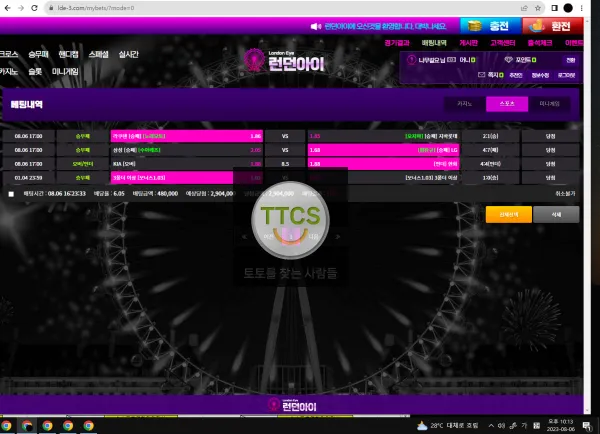Screen dimensions: 600x434
Task: Click the diamond 포인트 icon
Action: pos(508,60)
